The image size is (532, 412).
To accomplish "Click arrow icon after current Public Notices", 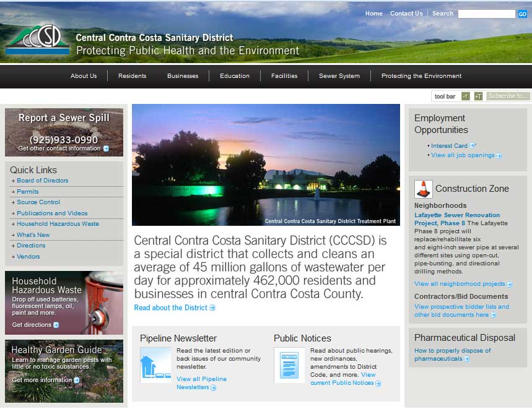I will (378, 383).
